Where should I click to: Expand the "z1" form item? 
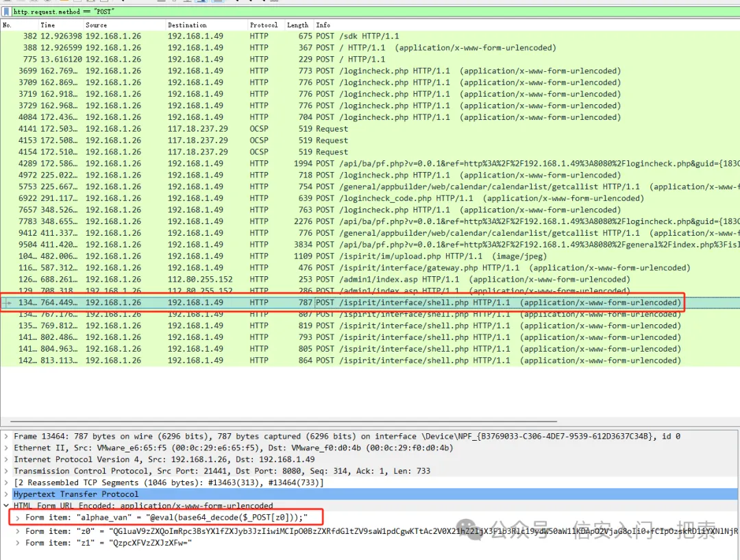(x=17, y=543)
